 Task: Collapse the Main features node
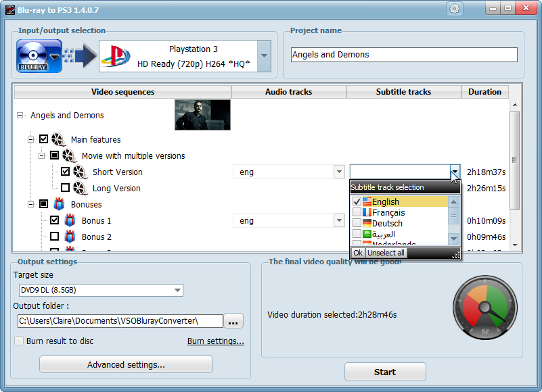(x=31, y=139)
